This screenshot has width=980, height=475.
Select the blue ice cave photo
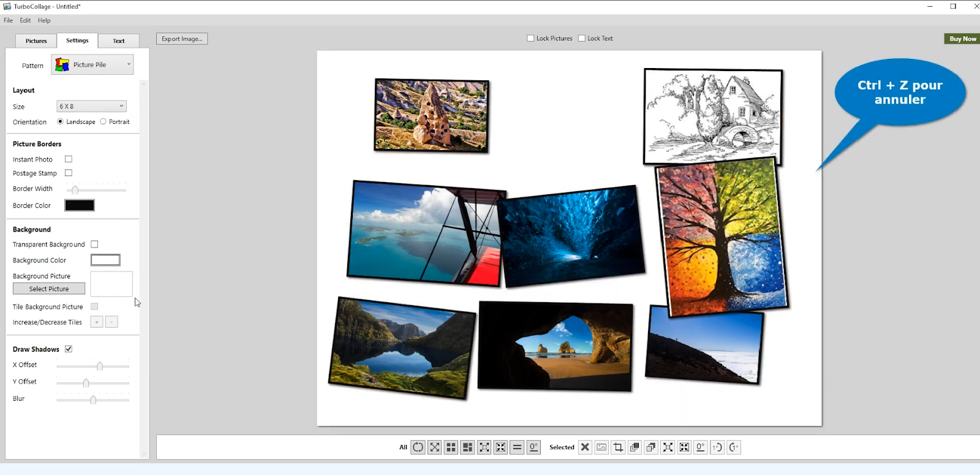572,236
